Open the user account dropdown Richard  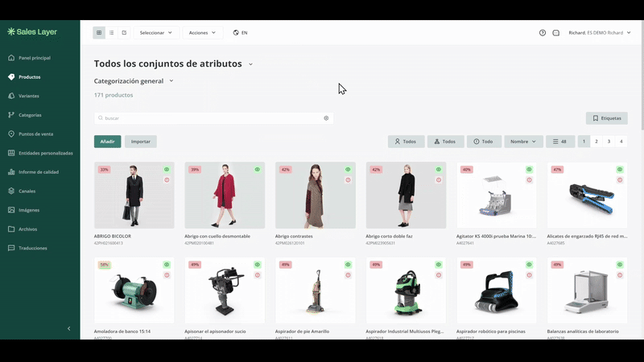(600, 33)
